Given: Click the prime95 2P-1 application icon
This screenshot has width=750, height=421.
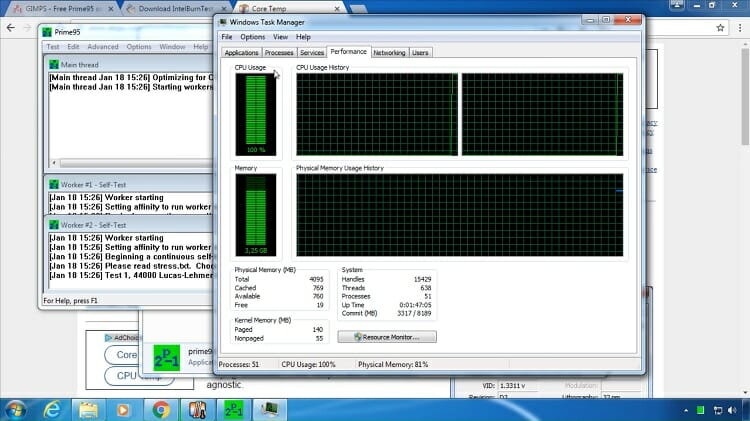Looking at the screenshot, I should (x=166, y=358).
